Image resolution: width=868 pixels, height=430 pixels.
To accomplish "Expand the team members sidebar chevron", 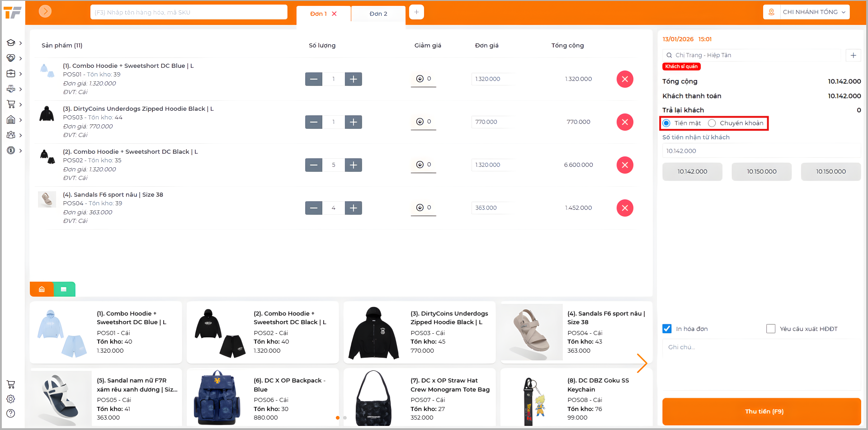I will [20, 135].
